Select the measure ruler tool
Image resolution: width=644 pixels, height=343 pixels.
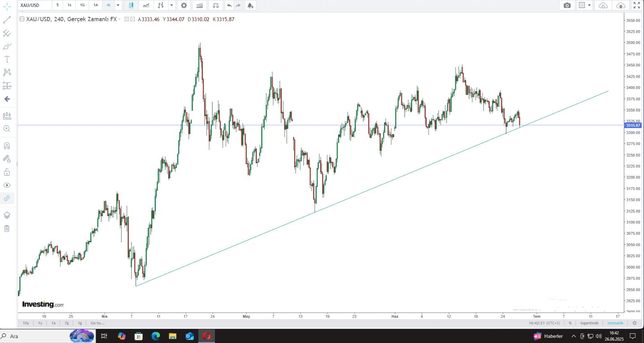(7, 116)
